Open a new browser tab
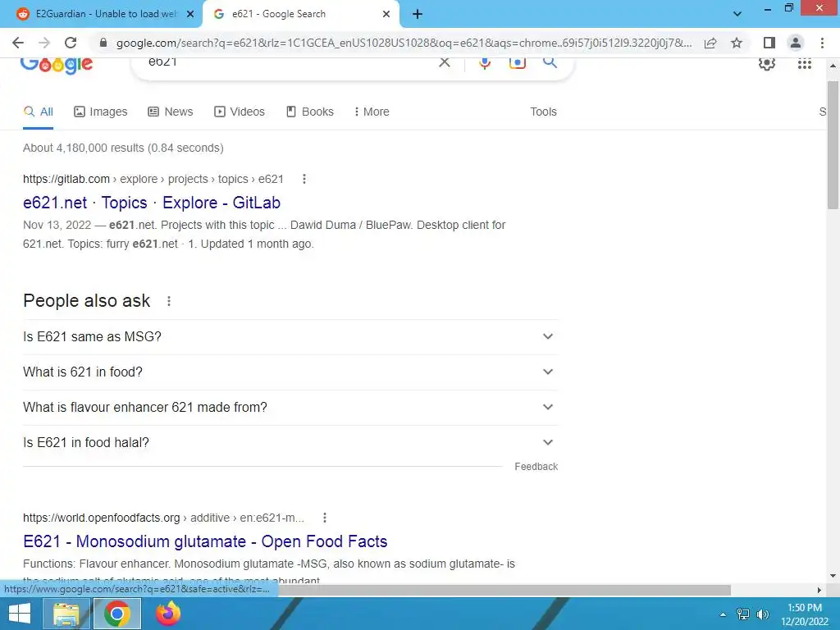 click(x=418, y=15)
